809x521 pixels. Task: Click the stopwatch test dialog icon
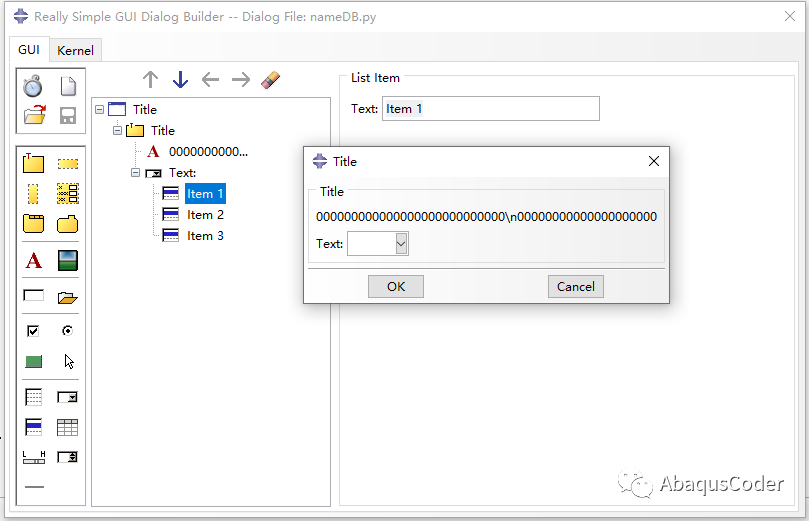pyautogui.click(x=33, y=86)
